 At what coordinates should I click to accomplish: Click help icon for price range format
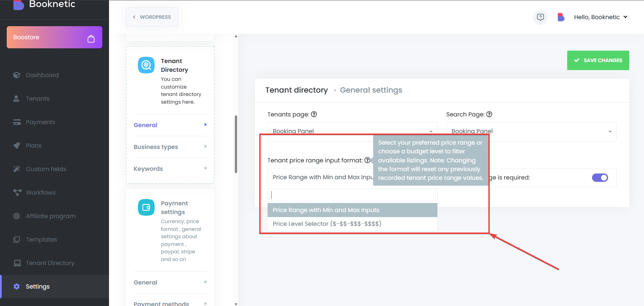[x=367, y=160]
